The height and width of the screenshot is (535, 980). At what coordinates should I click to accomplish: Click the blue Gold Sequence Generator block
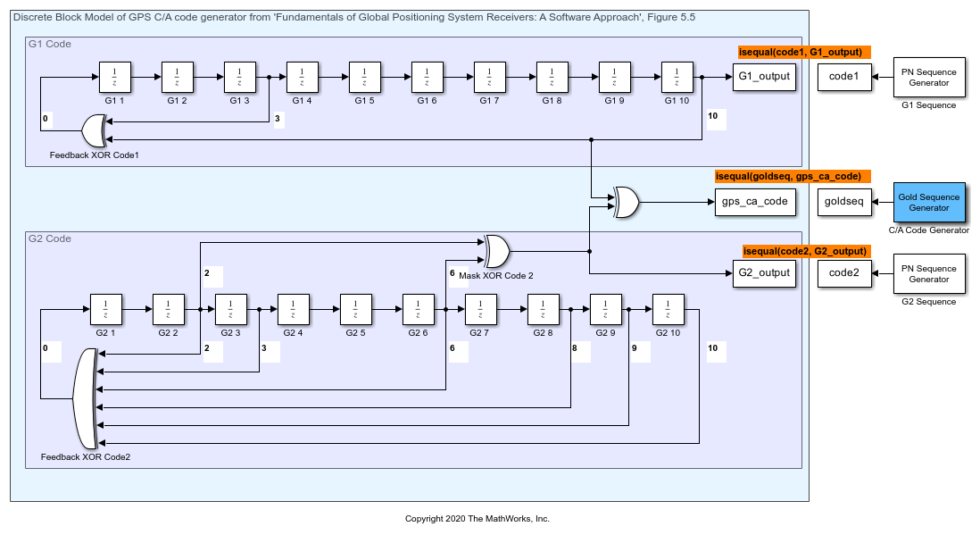928,202
